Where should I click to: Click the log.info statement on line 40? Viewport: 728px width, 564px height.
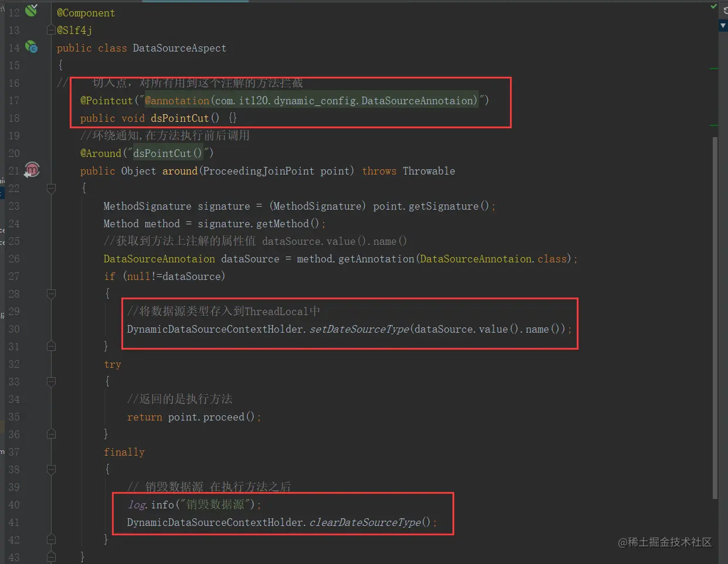[194, 505]
